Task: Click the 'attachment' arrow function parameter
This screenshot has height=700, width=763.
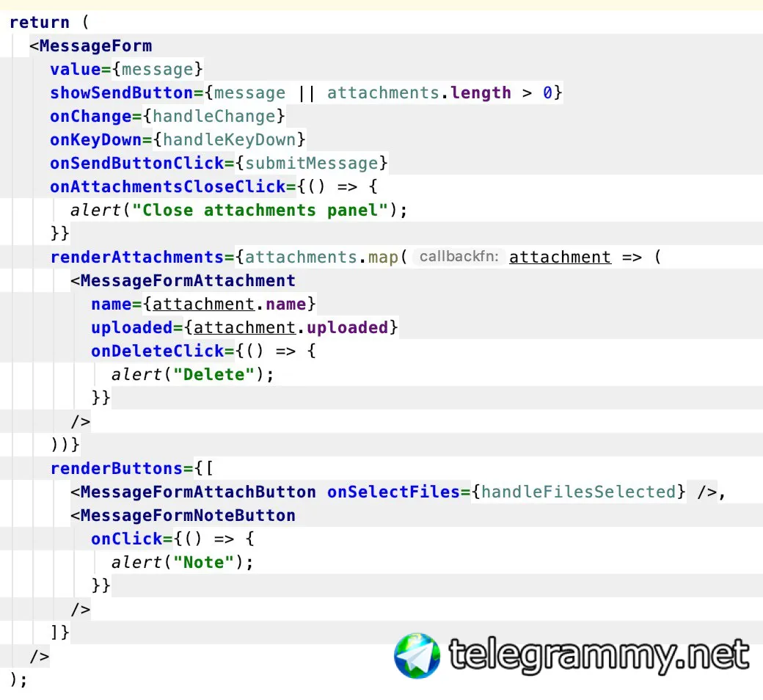Action: pyautogui.click(x=560, y=257)
